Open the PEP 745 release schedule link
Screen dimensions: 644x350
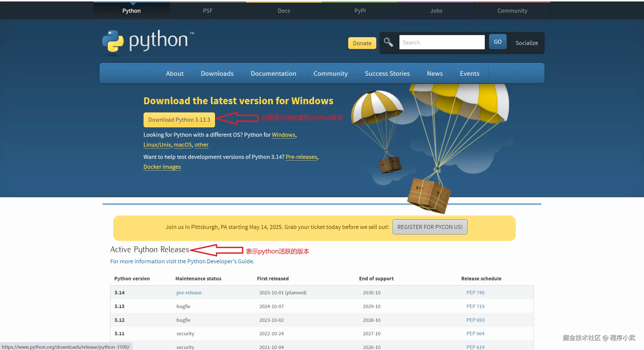click(475, 293)
